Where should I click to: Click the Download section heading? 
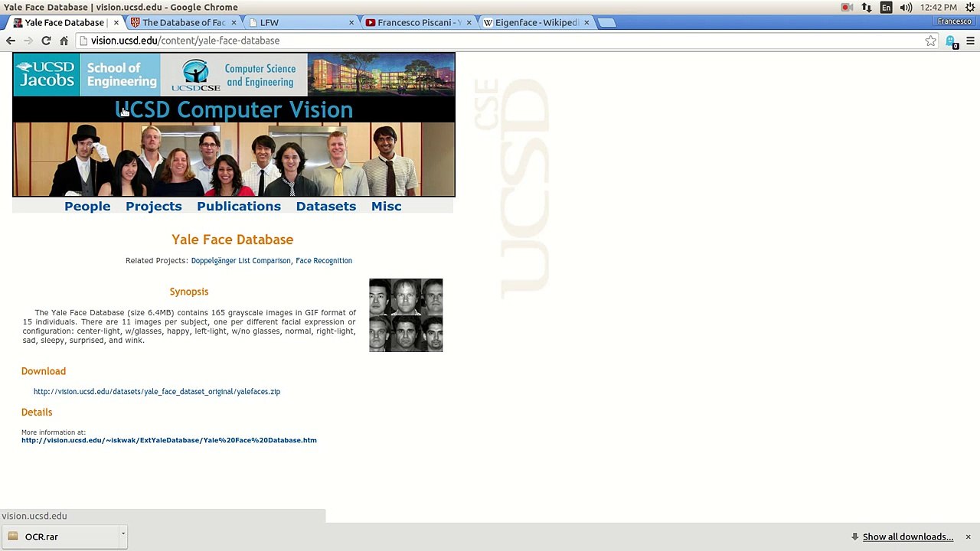tap(44, 371)
